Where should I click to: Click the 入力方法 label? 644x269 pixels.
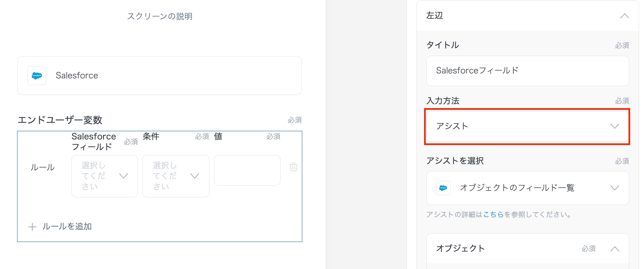[x=443, y=101]
